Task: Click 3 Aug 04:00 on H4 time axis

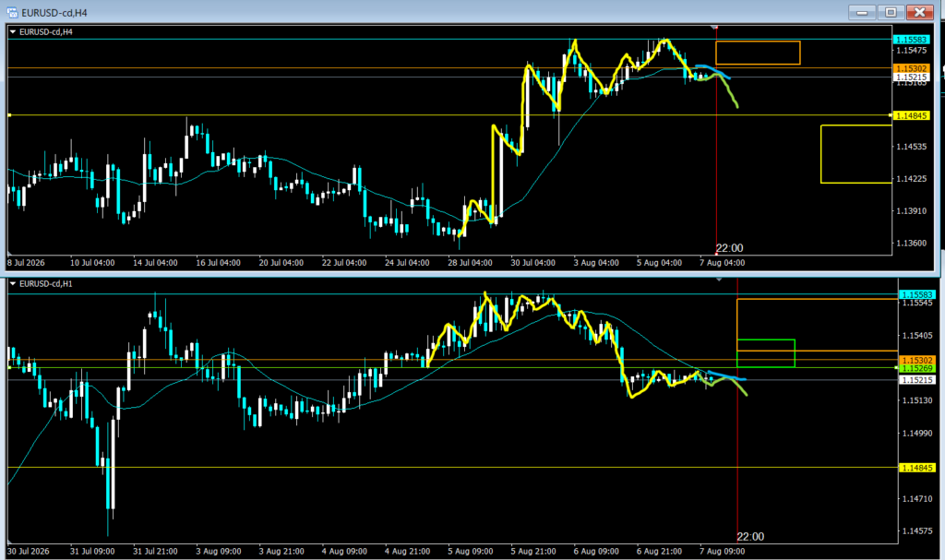Action: 596,263
